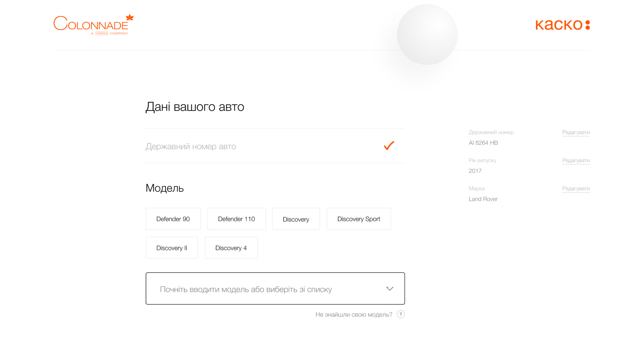Viewport: 644px width, 341px height.
Task: Edit the Марка value
Action: coord(576,189)
